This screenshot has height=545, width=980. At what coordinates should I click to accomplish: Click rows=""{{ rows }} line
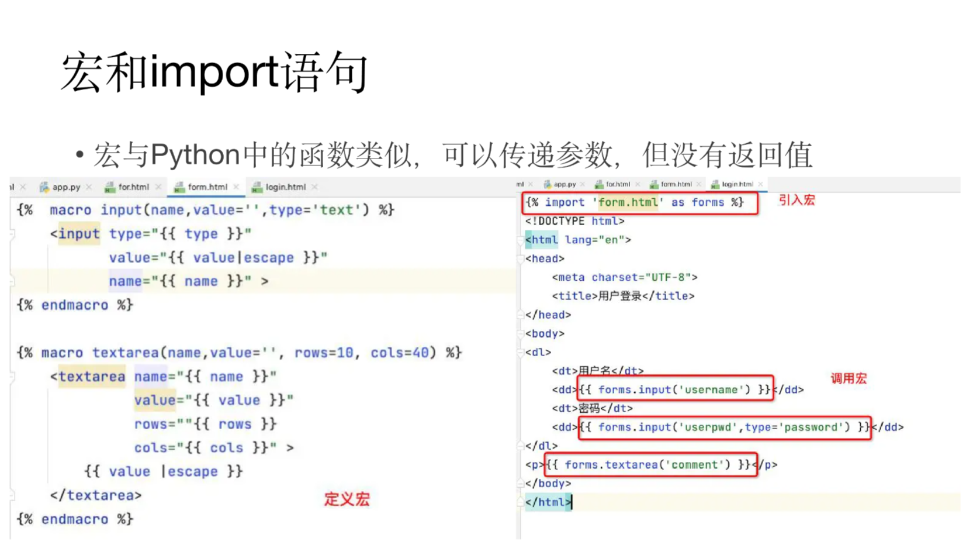[x=205, y=424]
